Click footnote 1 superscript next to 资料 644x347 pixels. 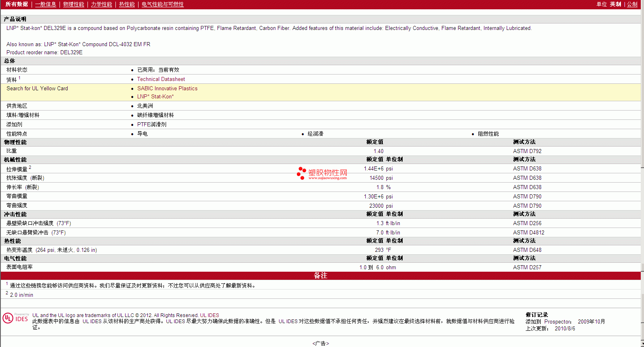(x=19, y=78)
